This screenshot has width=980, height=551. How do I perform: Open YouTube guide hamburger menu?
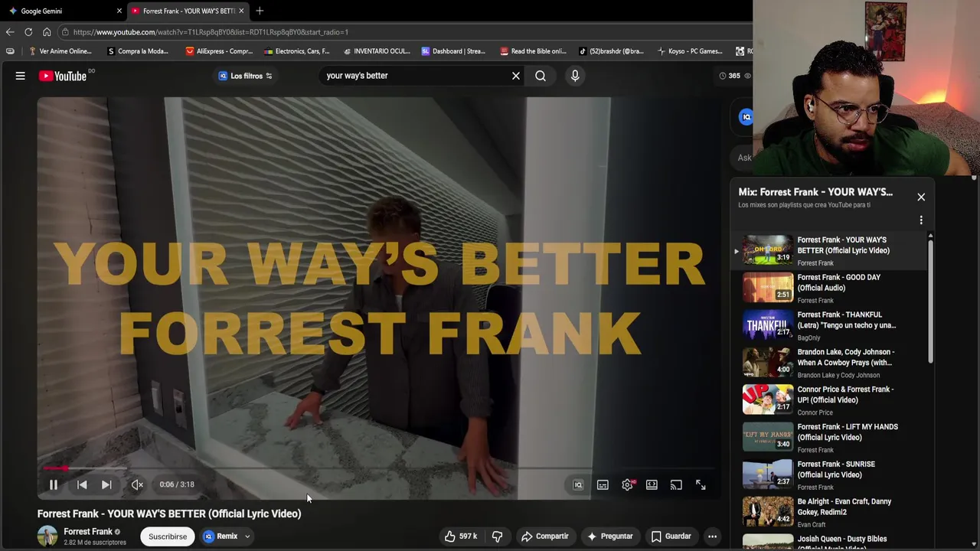21,76
